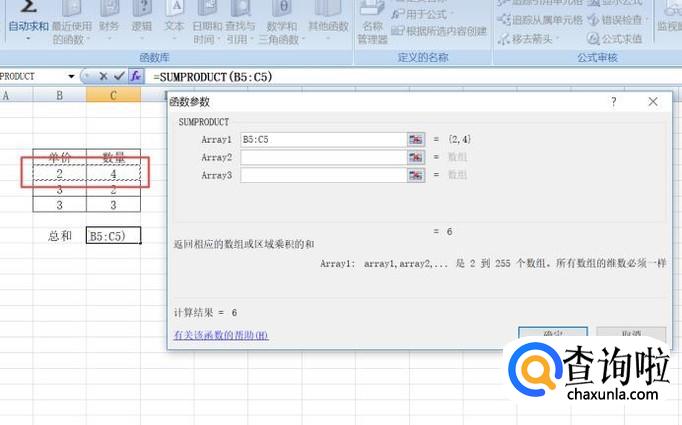Confirm formula with the check mark icon
This screenshot has width=682, height=425.
click(x=119, y=76)
